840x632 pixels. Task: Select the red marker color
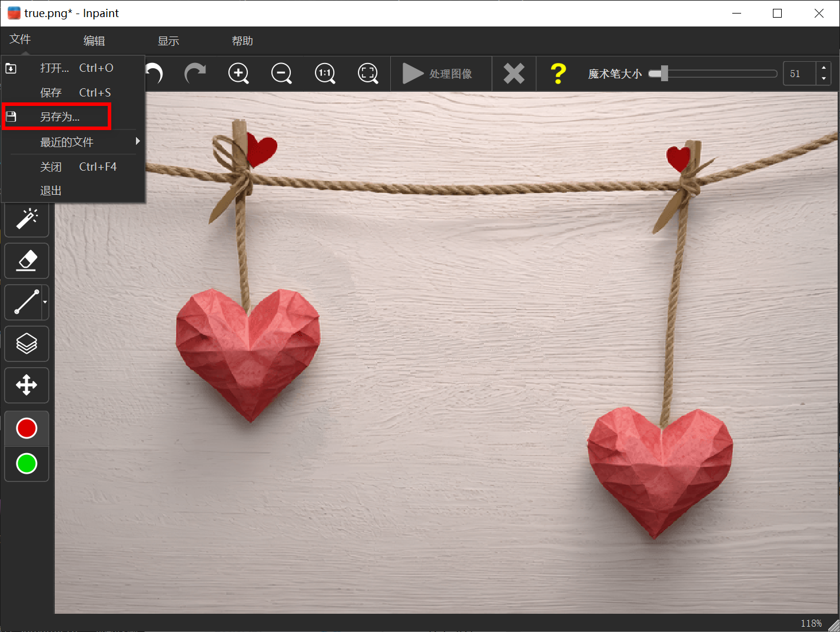click(x=26, y=428)
